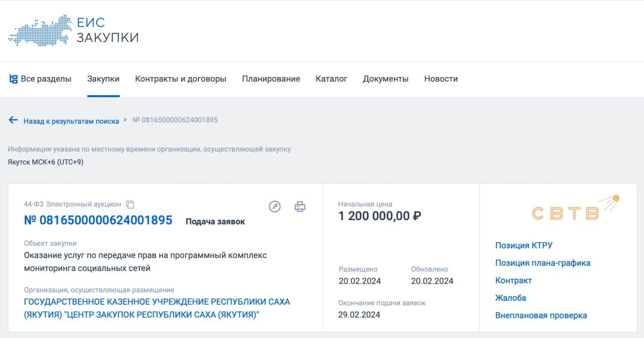Click the Объект закупки label
Screen dimensions: 644x338
(x=50, y=243)
